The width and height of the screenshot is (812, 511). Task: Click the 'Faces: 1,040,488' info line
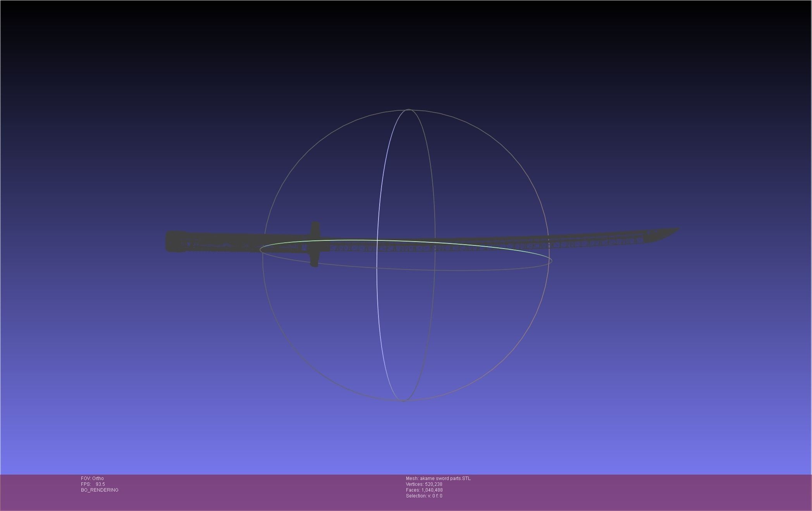tap(424, 490)
